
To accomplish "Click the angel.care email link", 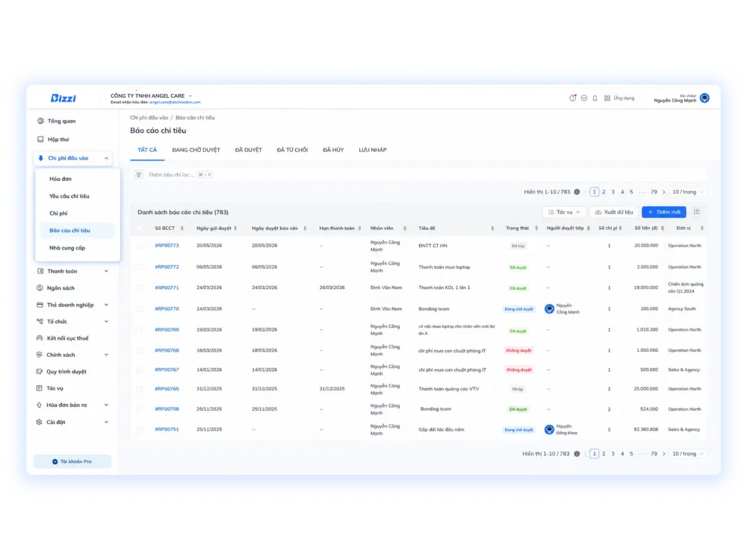I will pyautogui.click(x=175, y=102).
